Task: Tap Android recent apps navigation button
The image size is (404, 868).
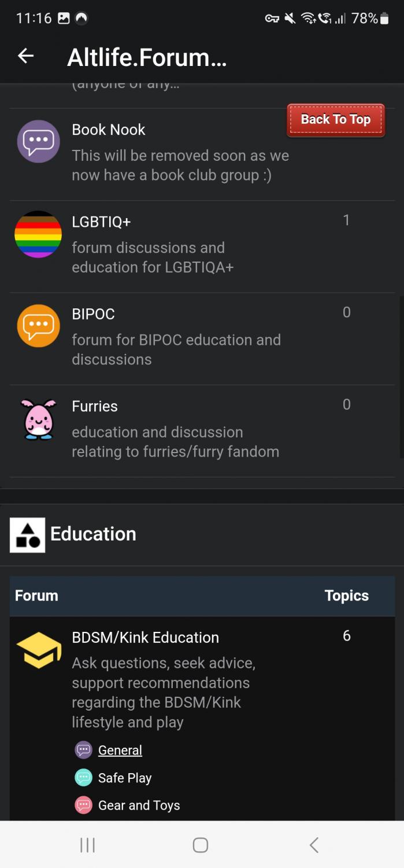Action: tap(87, 845)
